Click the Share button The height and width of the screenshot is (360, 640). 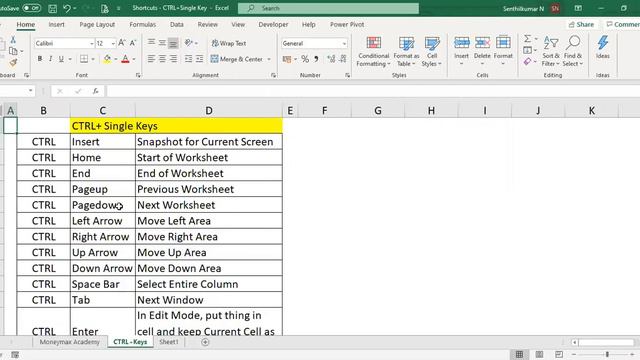tap(581, 24)
